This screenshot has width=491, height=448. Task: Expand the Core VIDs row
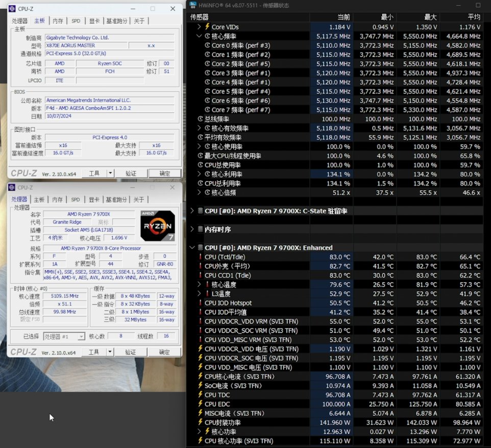[x=199, y=27]
